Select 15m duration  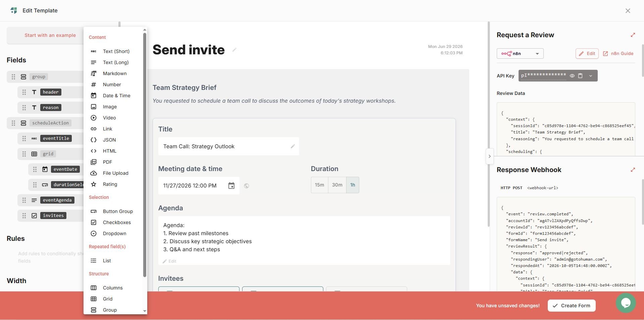(x=319, y=185)
